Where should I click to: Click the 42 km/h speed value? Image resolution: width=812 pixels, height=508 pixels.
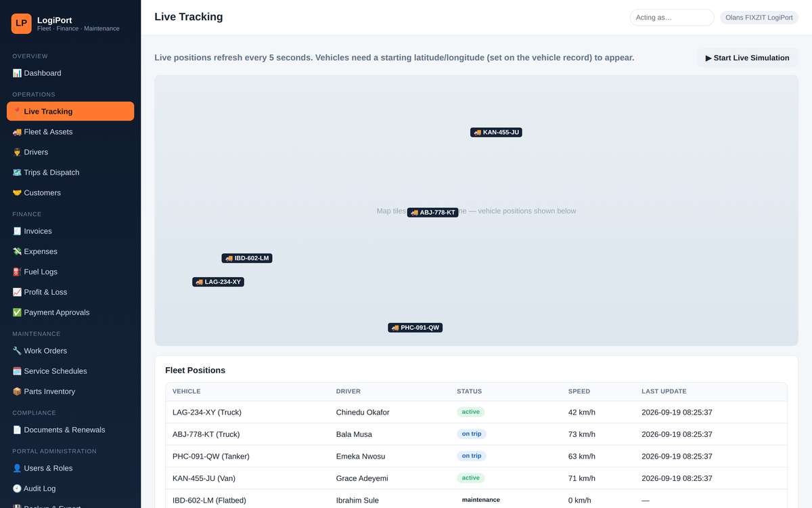[582, 412]
